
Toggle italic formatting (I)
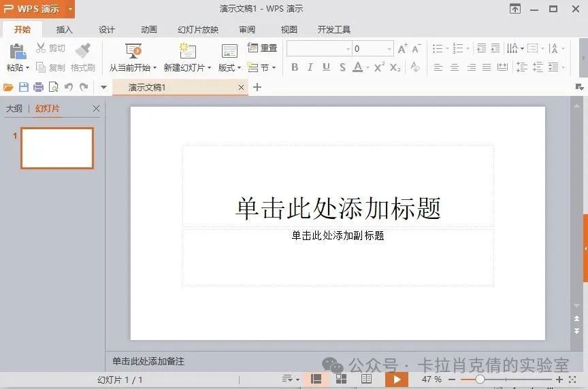[x=310, y=67]
